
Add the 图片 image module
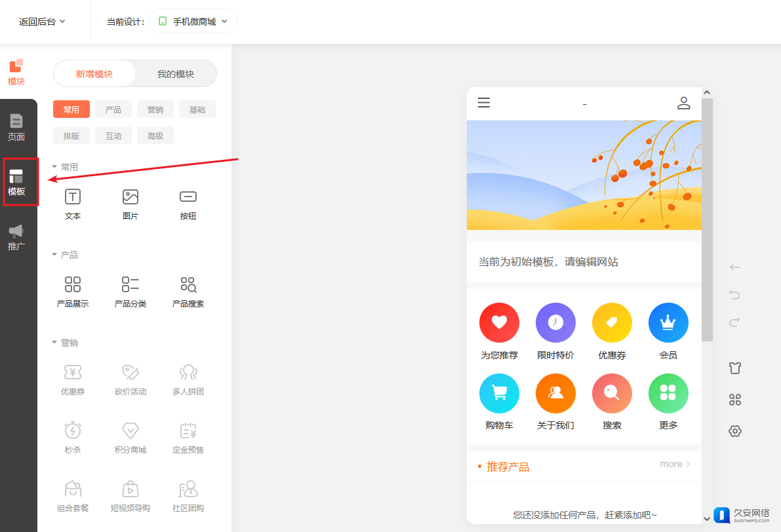tap(130, 204)
